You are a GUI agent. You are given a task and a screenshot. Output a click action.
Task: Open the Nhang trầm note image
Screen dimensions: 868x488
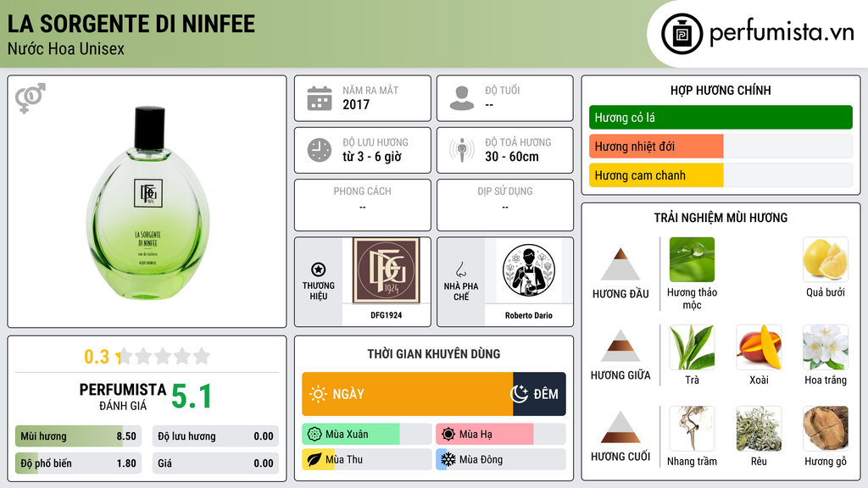[692, 428]
